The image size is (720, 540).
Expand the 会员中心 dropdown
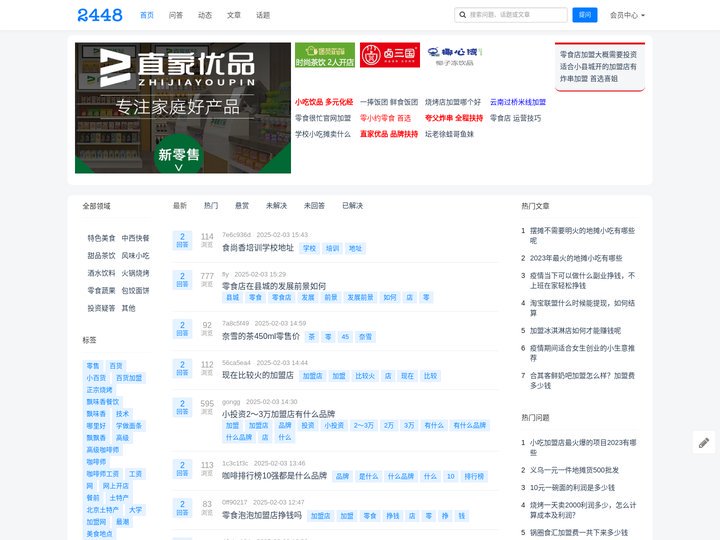point(627,15)
